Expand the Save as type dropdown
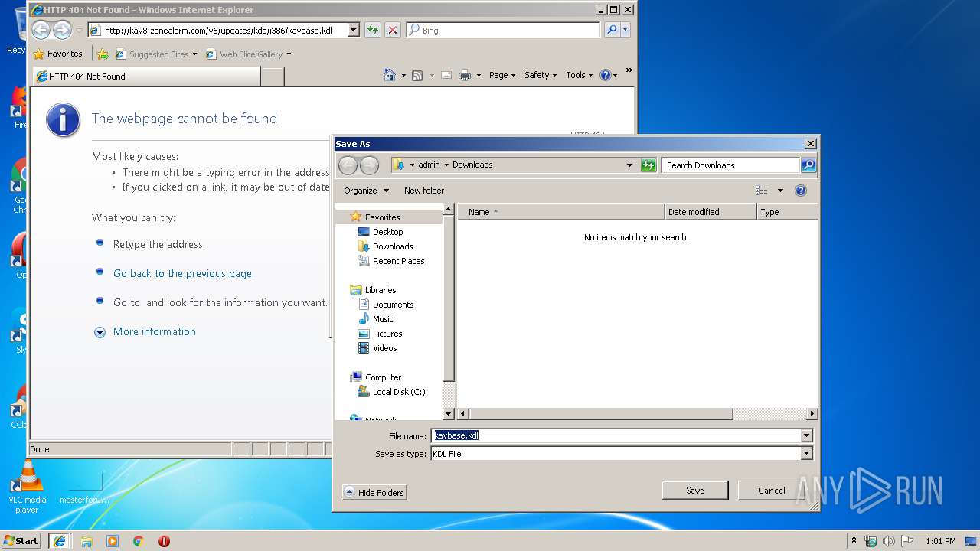980x551 pixels. (806, 454)
